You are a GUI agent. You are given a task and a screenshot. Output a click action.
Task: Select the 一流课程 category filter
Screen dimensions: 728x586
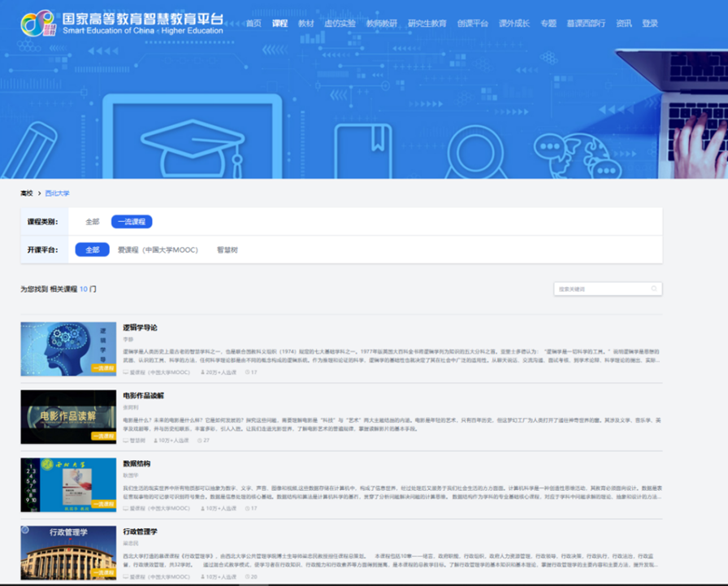coord(132,222)
